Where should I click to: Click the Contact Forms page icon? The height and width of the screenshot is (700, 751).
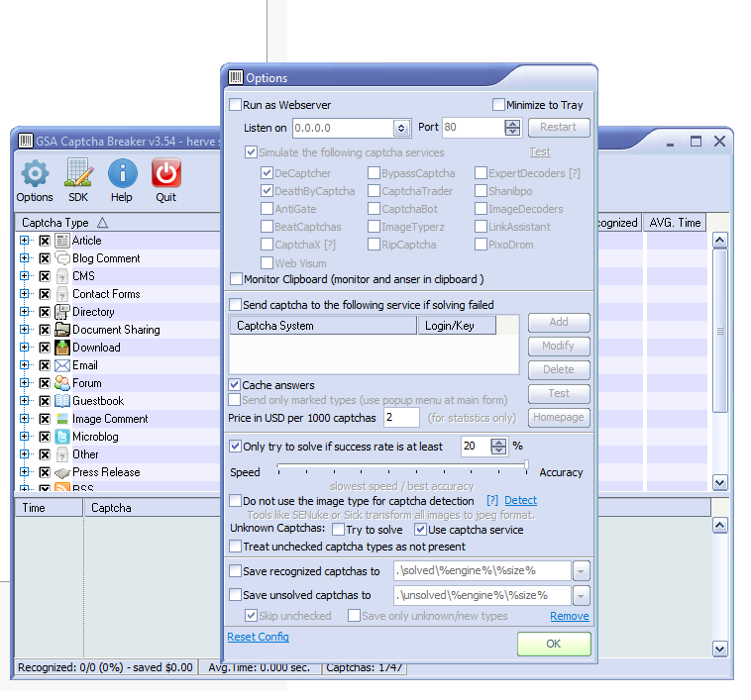62,294
